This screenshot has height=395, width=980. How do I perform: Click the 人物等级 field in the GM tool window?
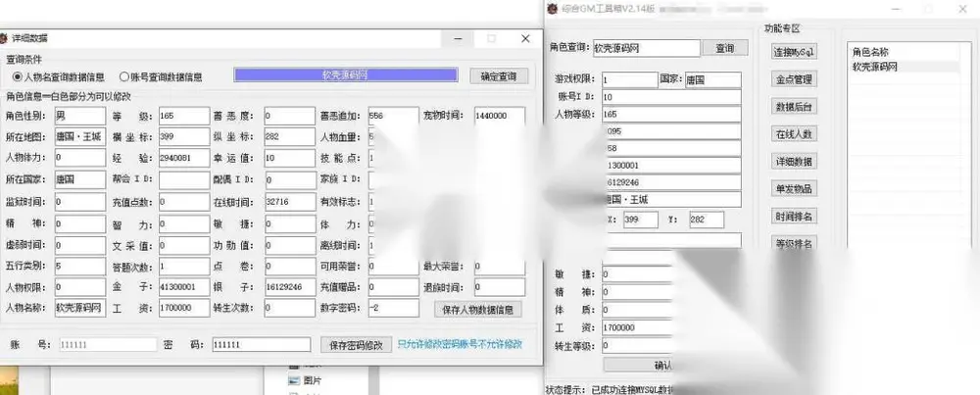point(671,115)
